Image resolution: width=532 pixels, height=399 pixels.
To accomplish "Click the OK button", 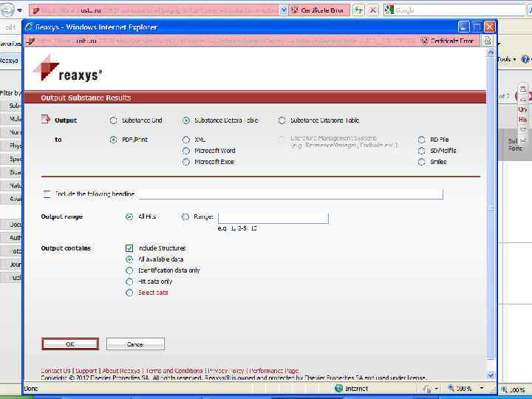I will [70, 344].
